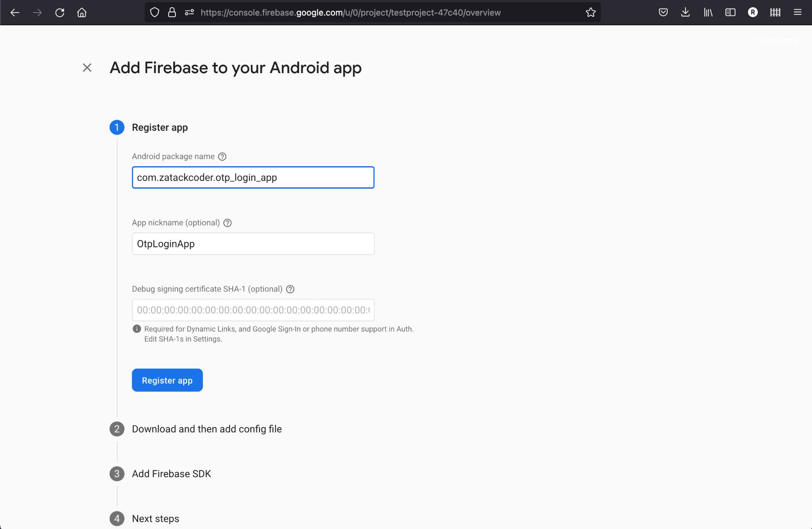Viewport: 812px width, 529px height.
Task: Click the help icon beside App nickname
Action: click(x=227, y=223)
